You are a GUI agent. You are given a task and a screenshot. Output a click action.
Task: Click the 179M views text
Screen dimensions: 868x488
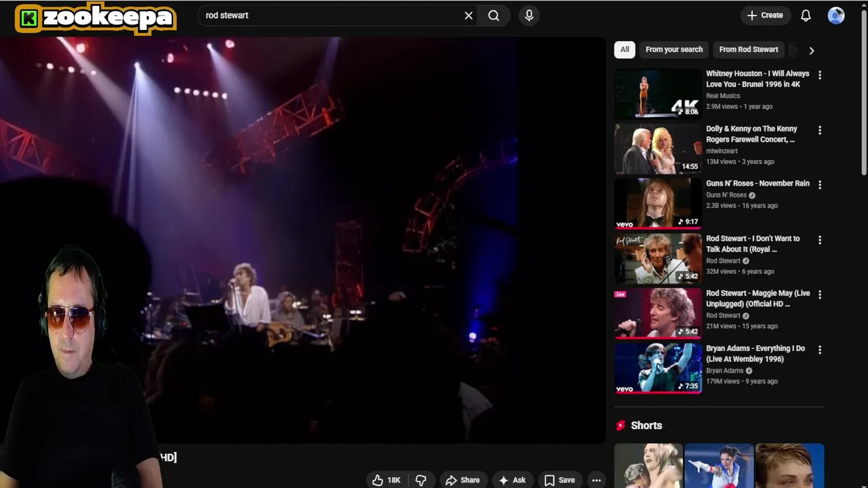pos(723,381)
